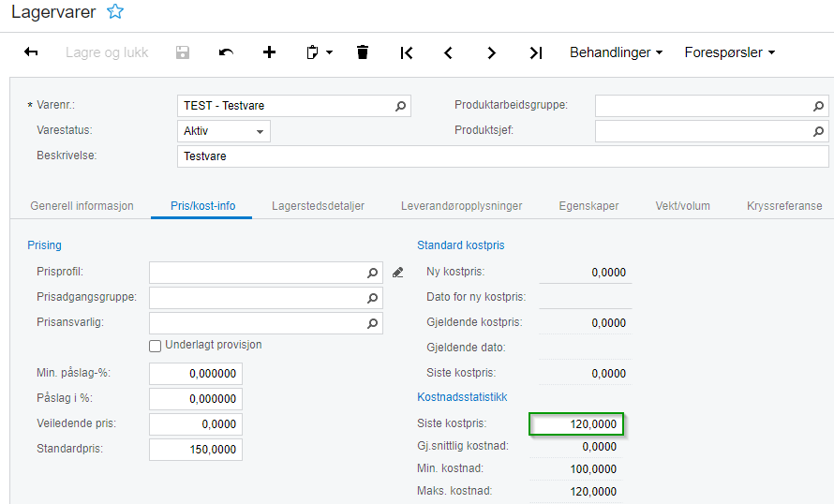Undo changes with the curved arrow icon
The height and width of the screenshot is (504, 834).
click(226, 52)
